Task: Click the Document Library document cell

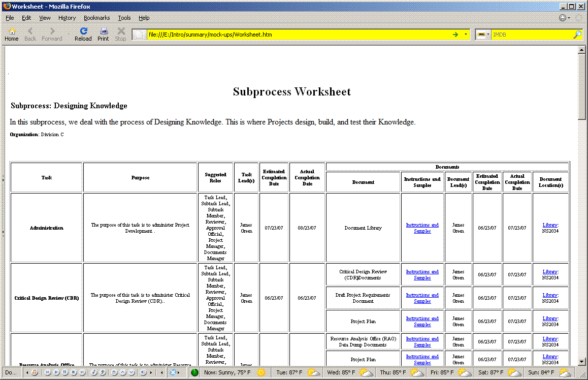Action: (x=363, y=228)
